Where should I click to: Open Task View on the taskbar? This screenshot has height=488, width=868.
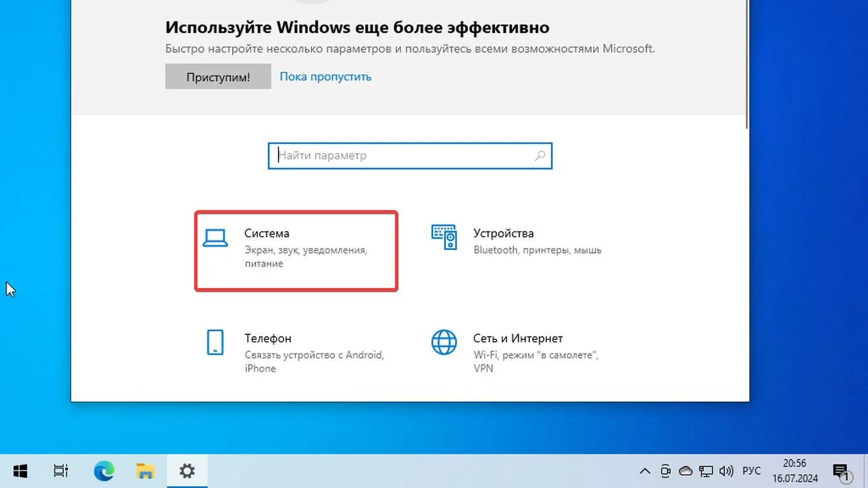[x=61, y=471]
